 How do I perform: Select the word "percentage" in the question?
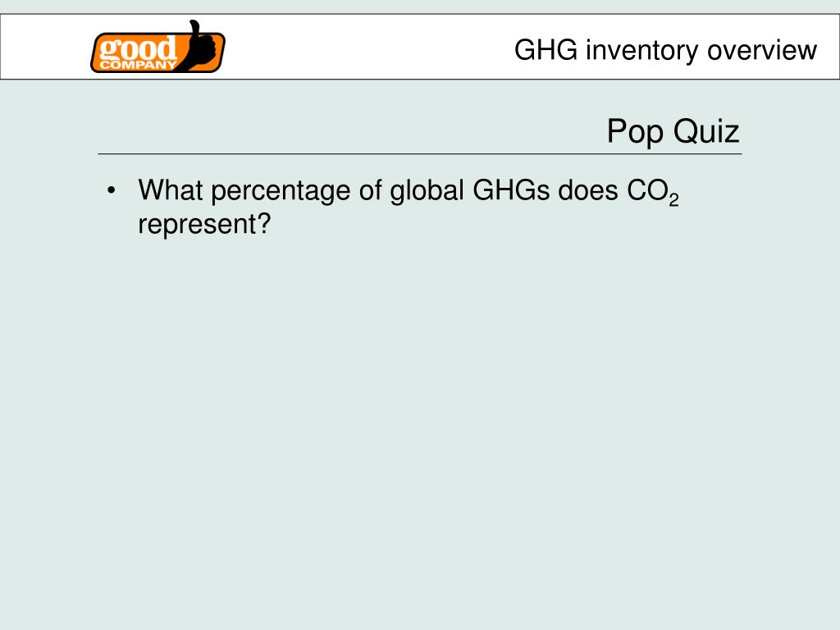[281, 192]
